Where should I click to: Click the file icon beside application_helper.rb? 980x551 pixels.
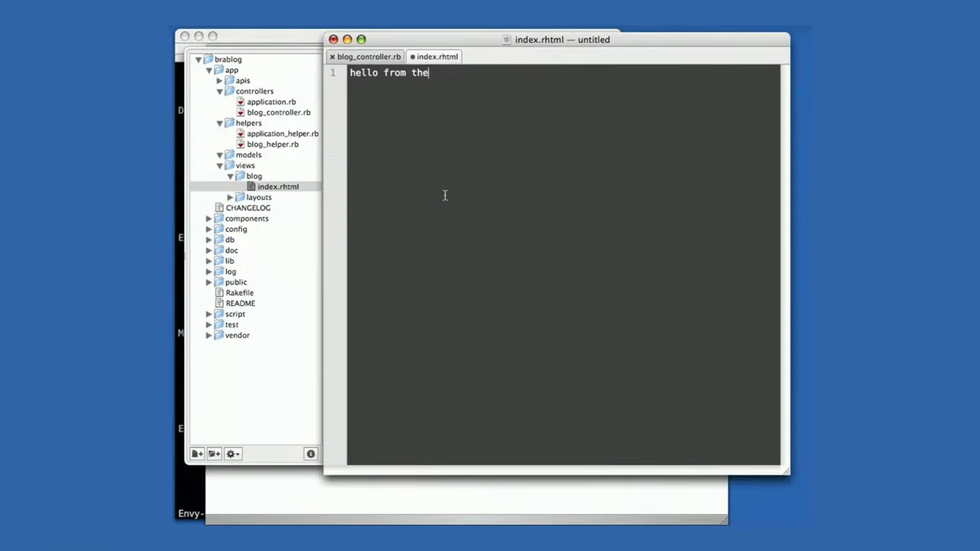click(x=240, y=133)
